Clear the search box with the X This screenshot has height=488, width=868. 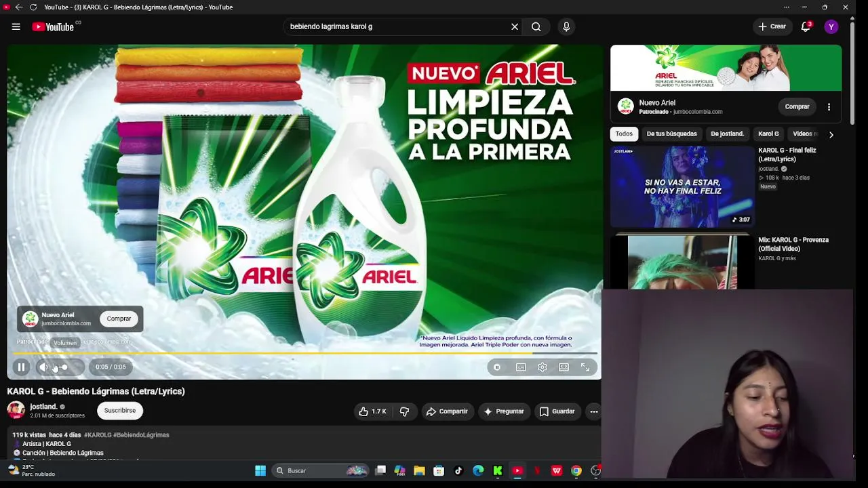pyautogui.click(x=515, y=26)
